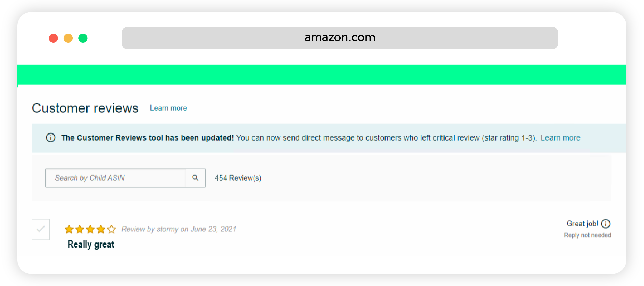
Task: Click the fifth empty review star
Action: click(x=111, y=229)
